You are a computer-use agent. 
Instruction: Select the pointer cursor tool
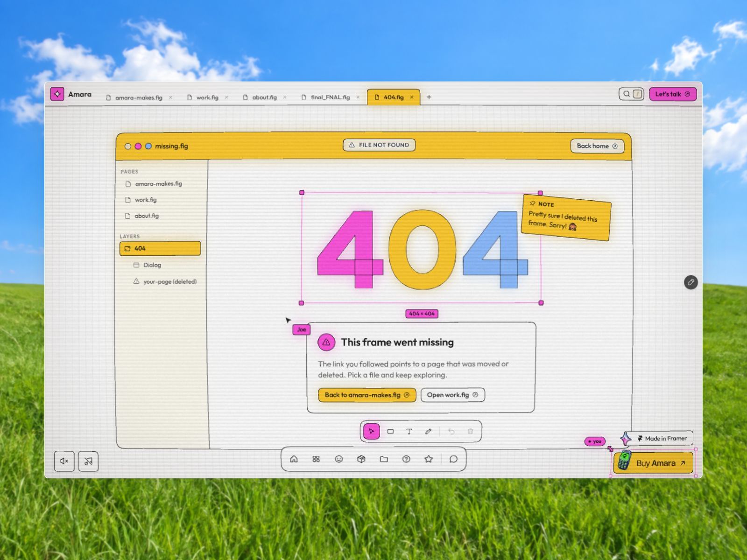point(372,431)
